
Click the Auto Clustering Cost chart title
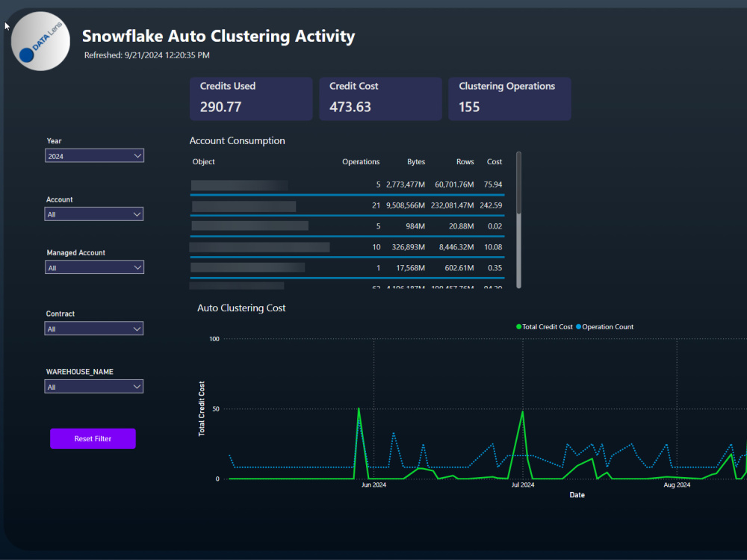(241, 308)
